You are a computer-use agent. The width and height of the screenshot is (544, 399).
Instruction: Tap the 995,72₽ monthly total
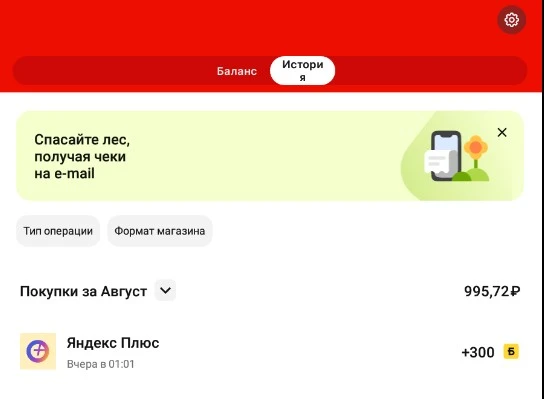click(492, 291)
